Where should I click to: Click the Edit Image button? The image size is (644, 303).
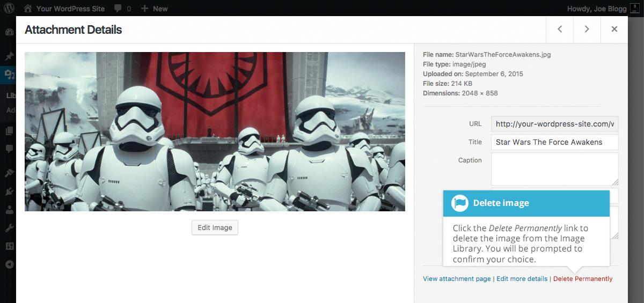click(215, 227)
